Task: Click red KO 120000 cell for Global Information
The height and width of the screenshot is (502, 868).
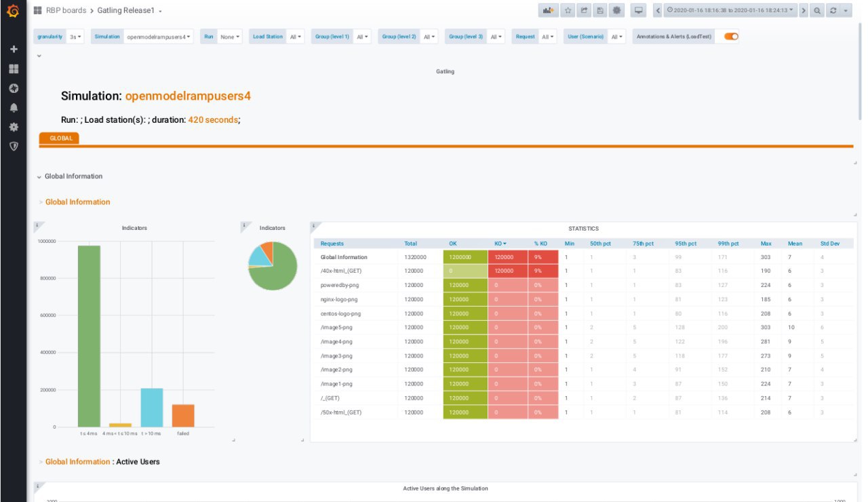Action: click(508, 257)
